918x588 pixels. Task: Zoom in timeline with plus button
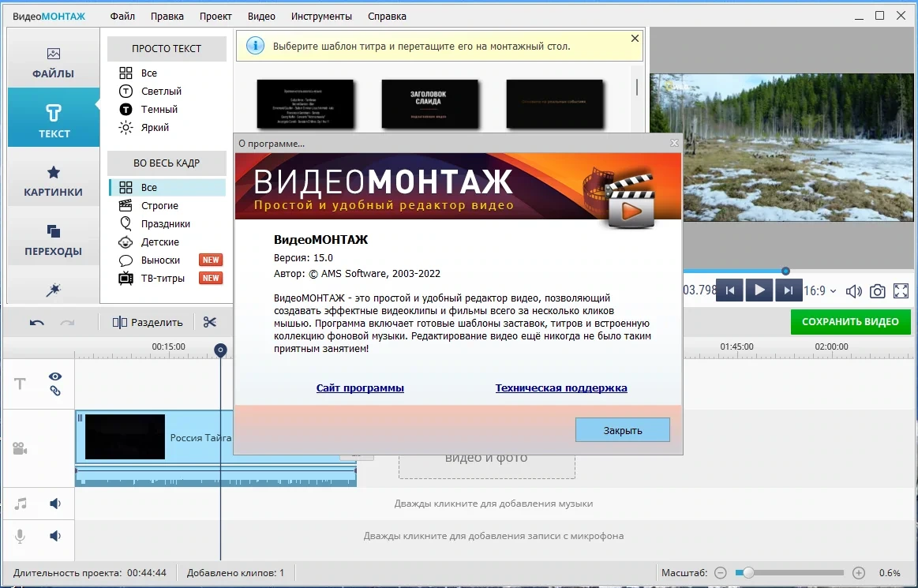(858, 573)
